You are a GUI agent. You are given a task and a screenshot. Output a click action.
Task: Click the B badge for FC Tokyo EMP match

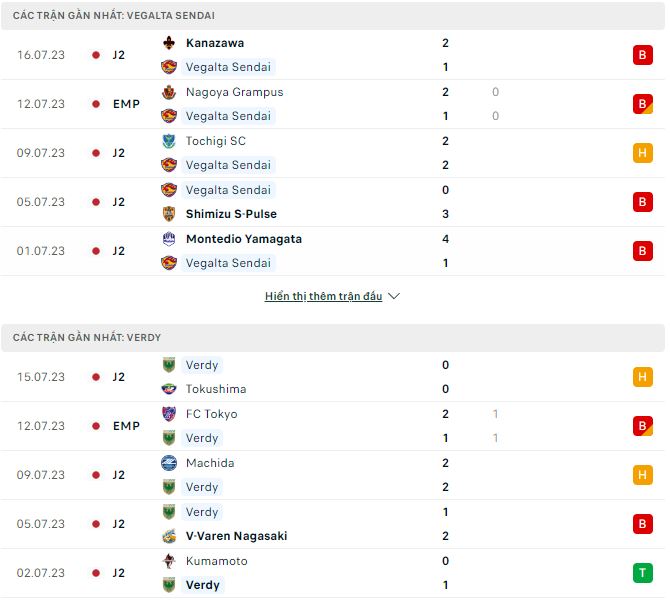643,426
